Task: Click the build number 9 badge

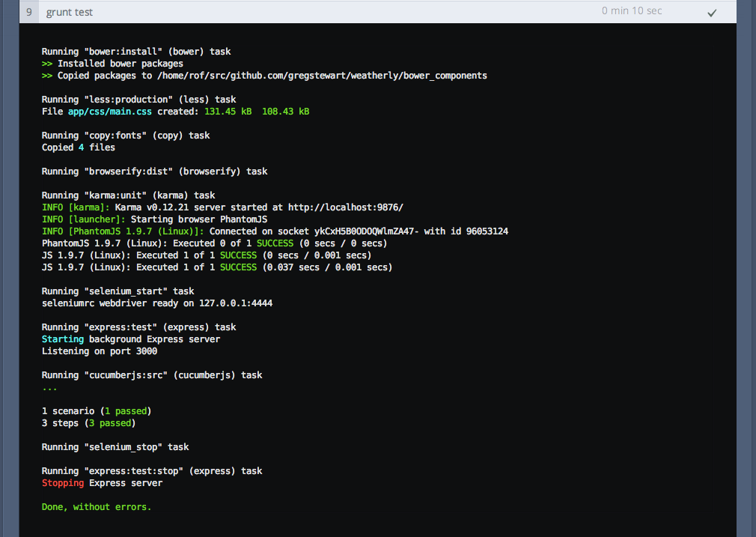Action: [x=28, y=11]
